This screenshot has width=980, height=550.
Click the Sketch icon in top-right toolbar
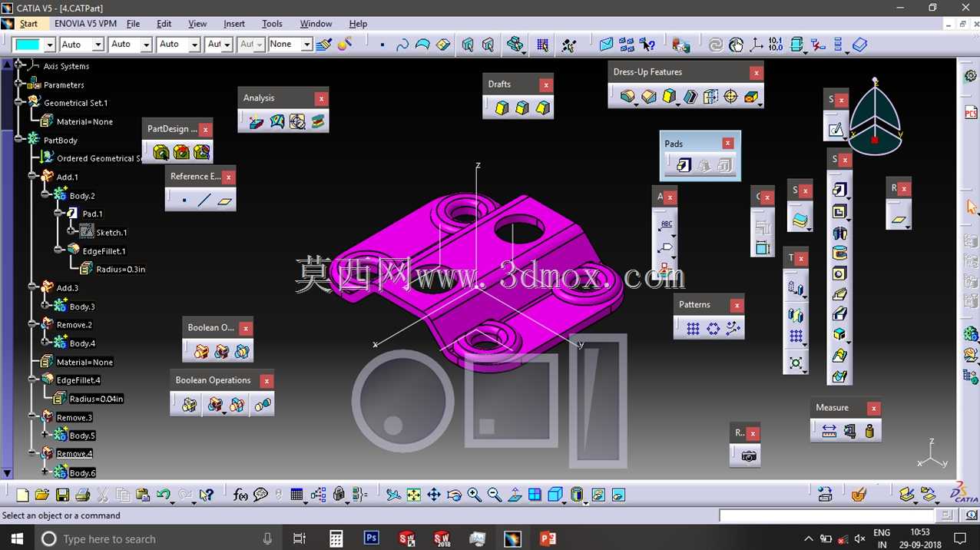(x=835, y=130)
